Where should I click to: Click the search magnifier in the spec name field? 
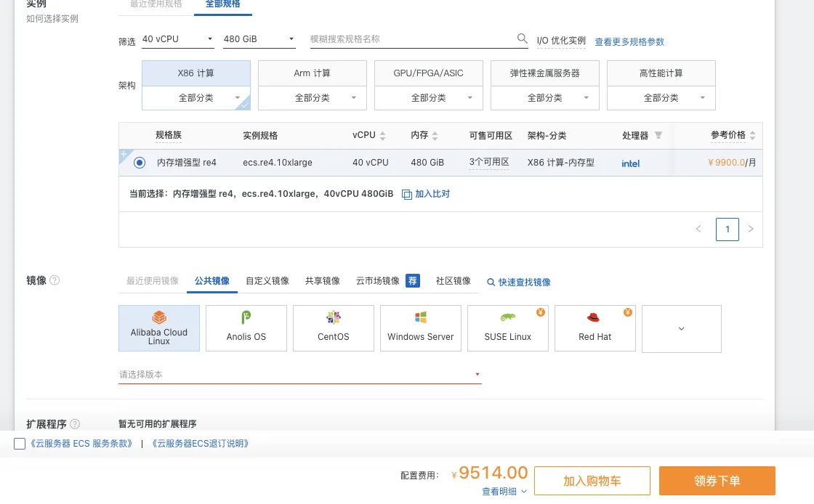point(523,38)
